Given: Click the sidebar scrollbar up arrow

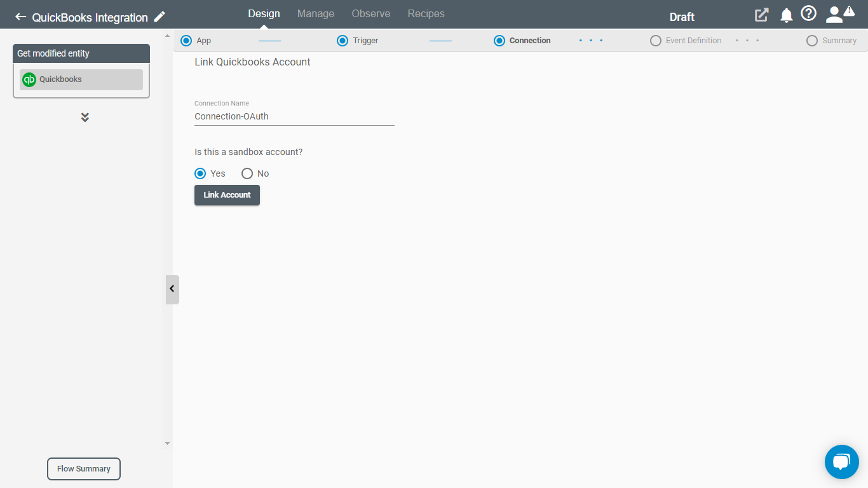Looking at the screenshot, I should click(167, 36).
